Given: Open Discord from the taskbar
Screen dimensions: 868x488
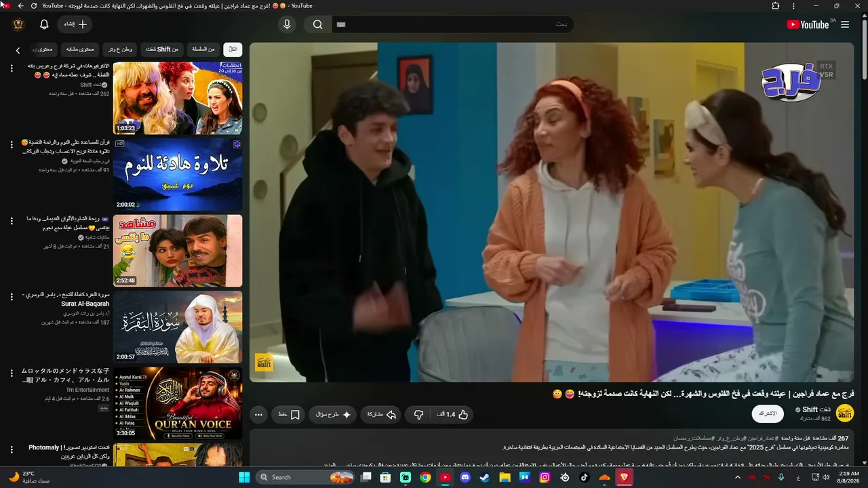Looking at the screenshot, I should tap(465, 477).
